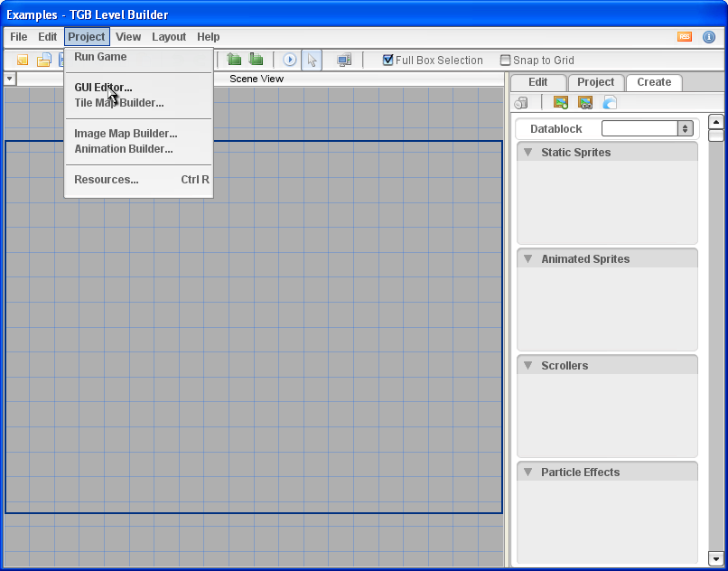
Task: Click the blue swirl page icon
Action: 610,102
